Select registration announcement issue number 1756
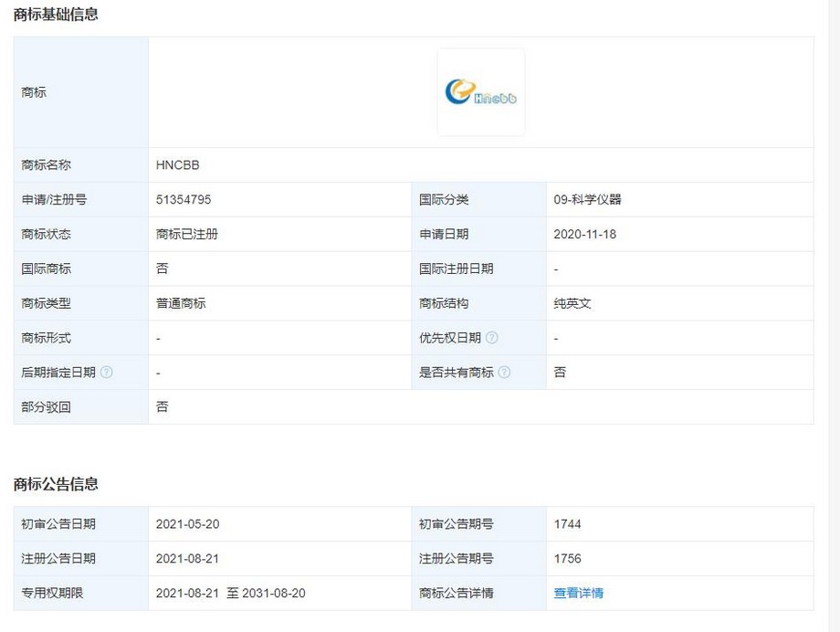 pos(567,559)
